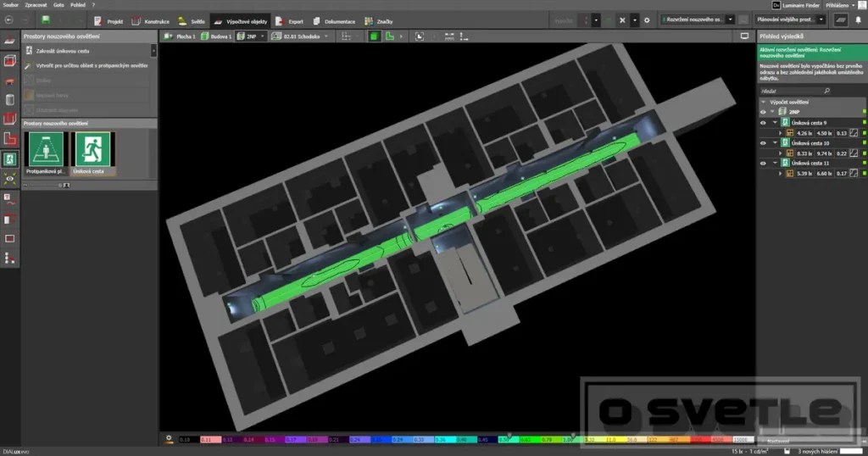The width and height of the screenshot is (868, 456).
Task: Select the red door-like tool in sidebar
Action: click(x=10, y=220)
